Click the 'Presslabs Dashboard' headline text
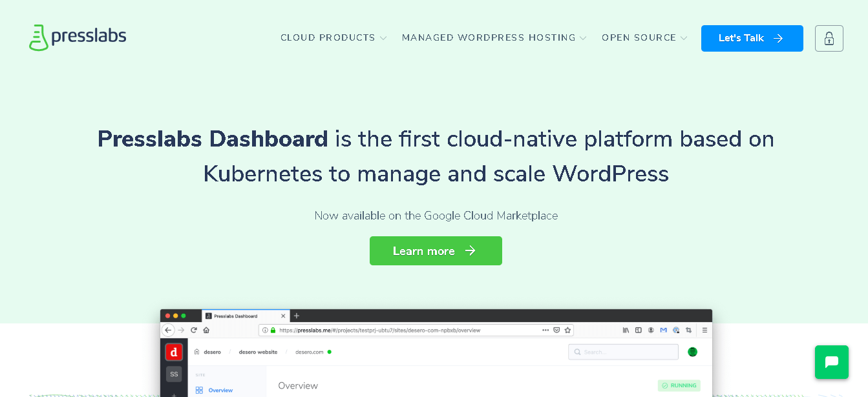The width and height of the screenshot is (868, 397). point(213,139)
